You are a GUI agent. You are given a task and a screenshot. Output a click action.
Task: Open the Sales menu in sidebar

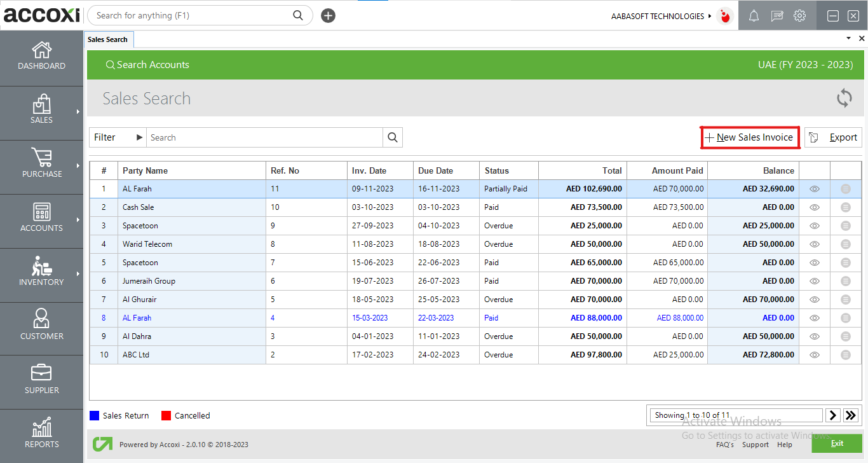coord(41,112)
